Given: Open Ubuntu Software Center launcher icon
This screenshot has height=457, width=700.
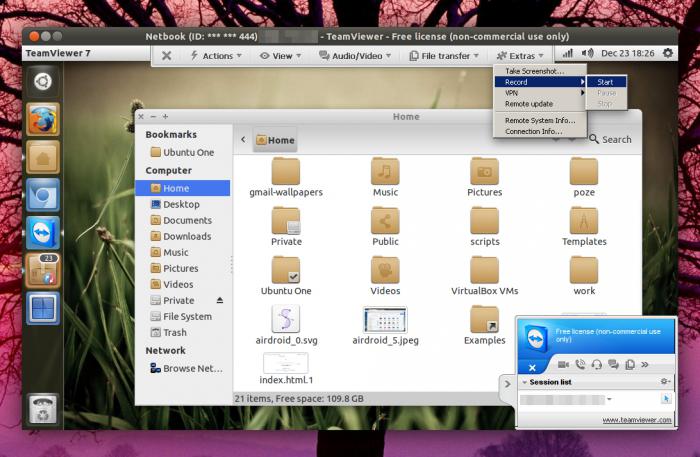Looking at the screenshot, I should (43, 270).
